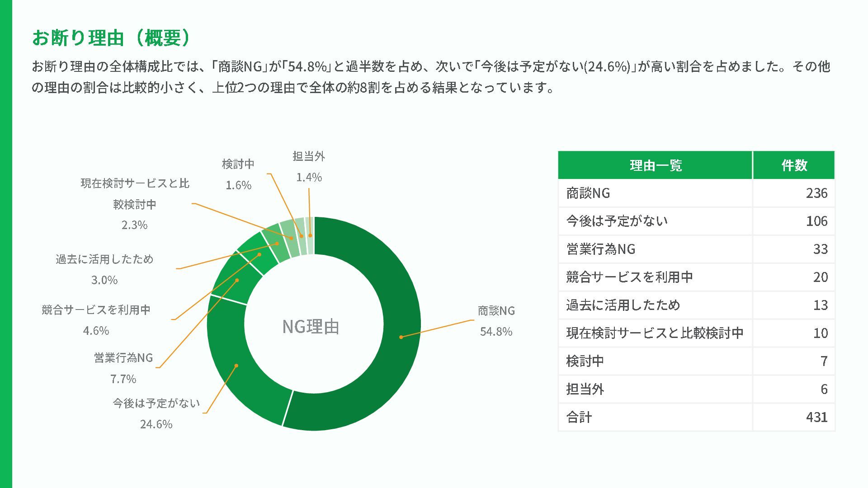The height and width of the screenshot is (488, 868).
Task: Click the NG理由 text in the donut center
Action: pyautogui.click(x=311, y=327)
